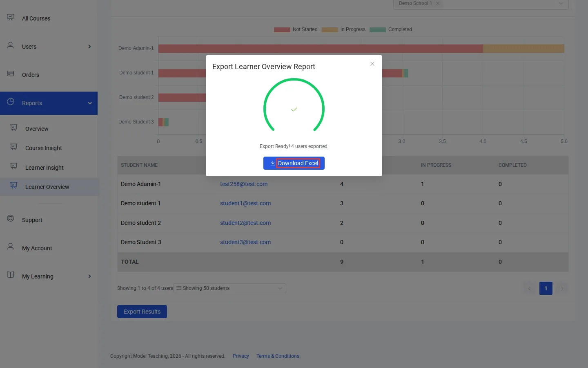Click the Export Results button

[142, 312]
